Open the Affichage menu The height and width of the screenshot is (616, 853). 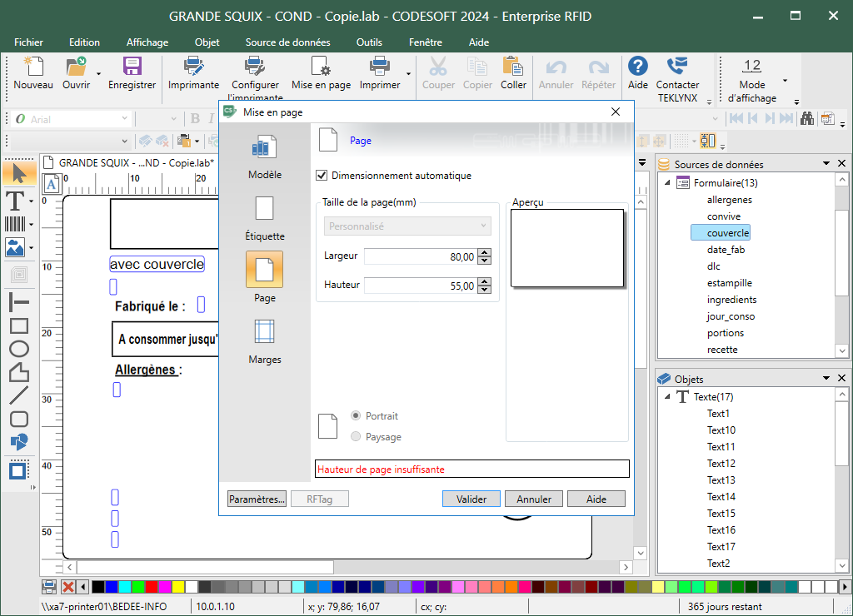click(x=147, y=42)
